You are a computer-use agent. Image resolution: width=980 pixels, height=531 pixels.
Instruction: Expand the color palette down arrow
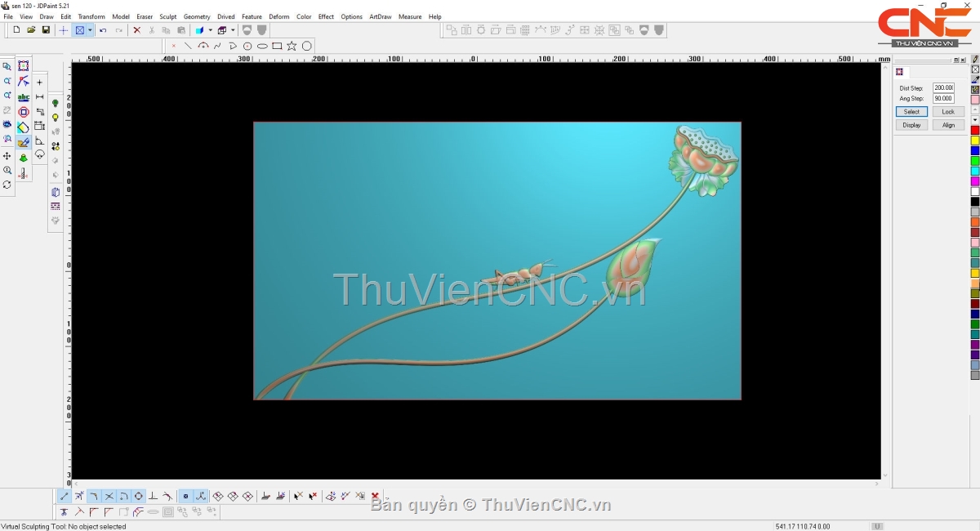tap(975, 120)
